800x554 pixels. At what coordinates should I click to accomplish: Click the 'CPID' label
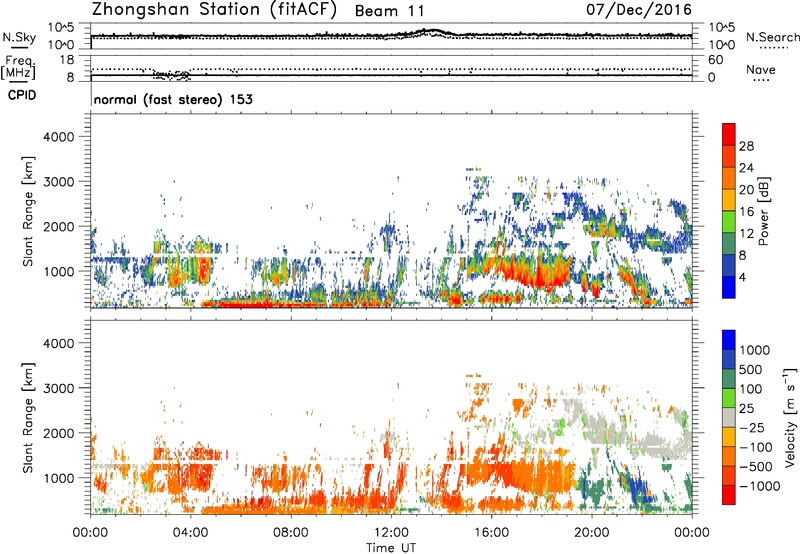22,95
